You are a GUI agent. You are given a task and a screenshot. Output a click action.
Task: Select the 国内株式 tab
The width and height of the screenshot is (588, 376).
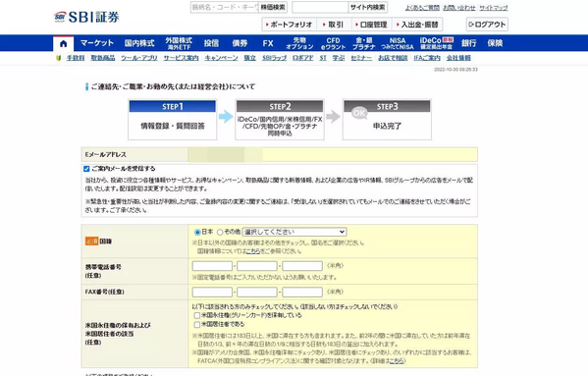point(139,43)
